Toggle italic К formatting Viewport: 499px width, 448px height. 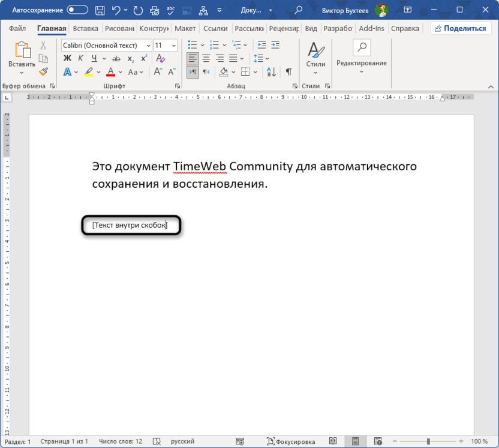80,58
